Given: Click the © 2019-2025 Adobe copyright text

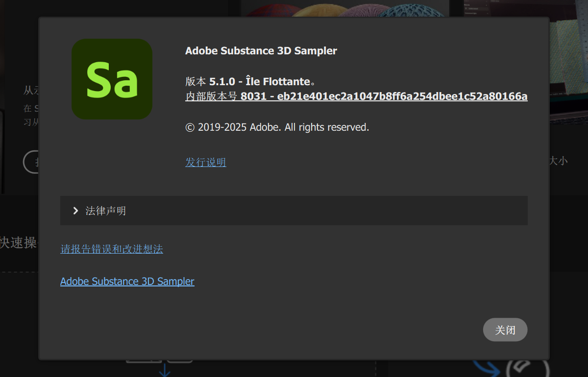Looking at the screenshot, I should [x=277, y=127].
